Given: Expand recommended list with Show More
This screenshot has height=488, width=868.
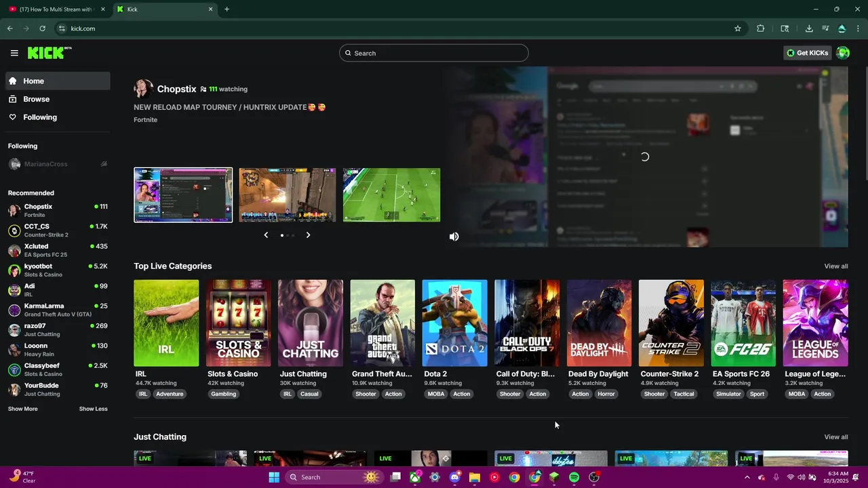Looking at the screenshot, I should [23, 409].
